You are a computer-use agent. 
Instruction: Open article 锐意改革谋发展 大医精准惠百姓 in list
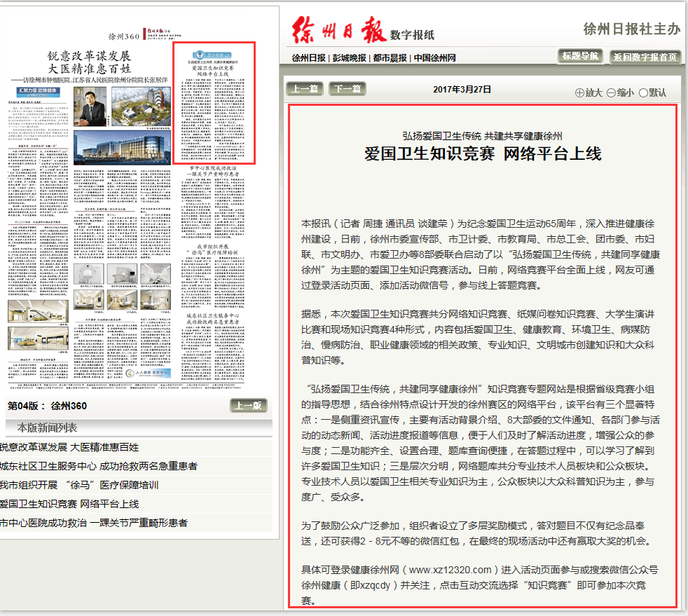(x=69, y=447)
